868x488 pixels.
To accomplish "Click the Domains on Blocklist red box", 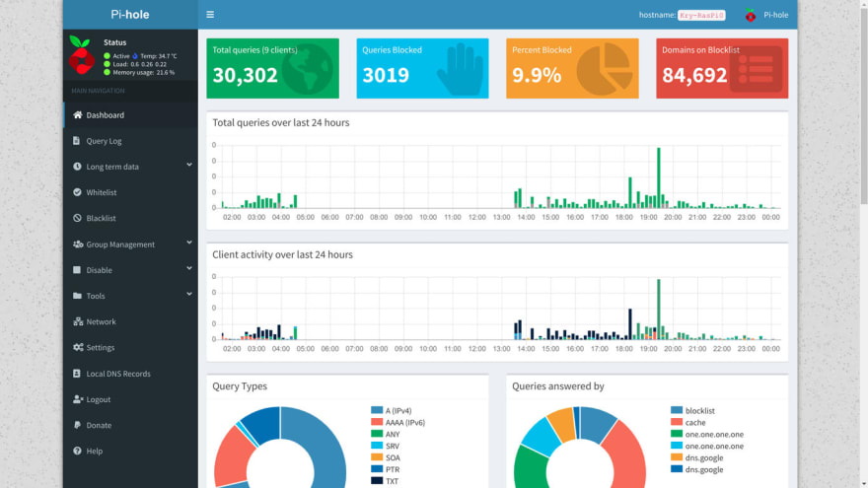I will [x=722, y=68].
